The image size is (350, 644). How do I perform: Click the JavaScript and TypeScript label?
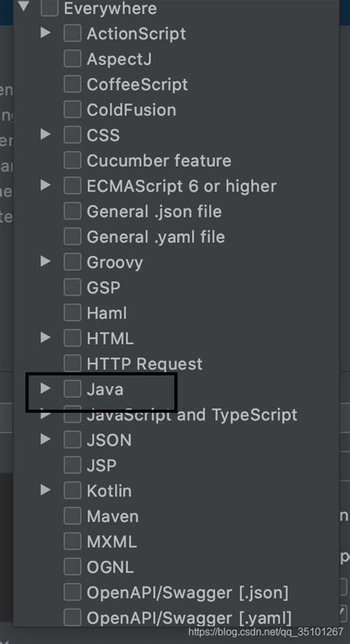coord(192,415)
